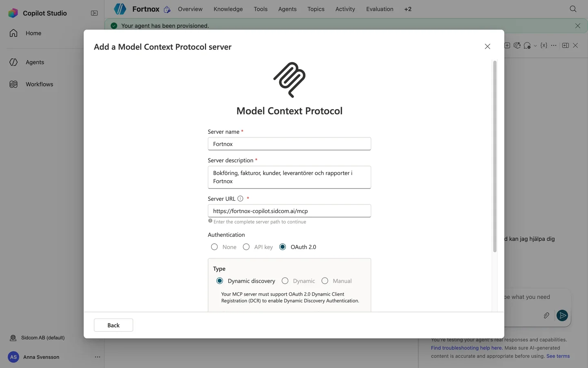Screen dimensions: 588x368
Task: Click the Fortnox agent logo
Action: click(120, 9)
